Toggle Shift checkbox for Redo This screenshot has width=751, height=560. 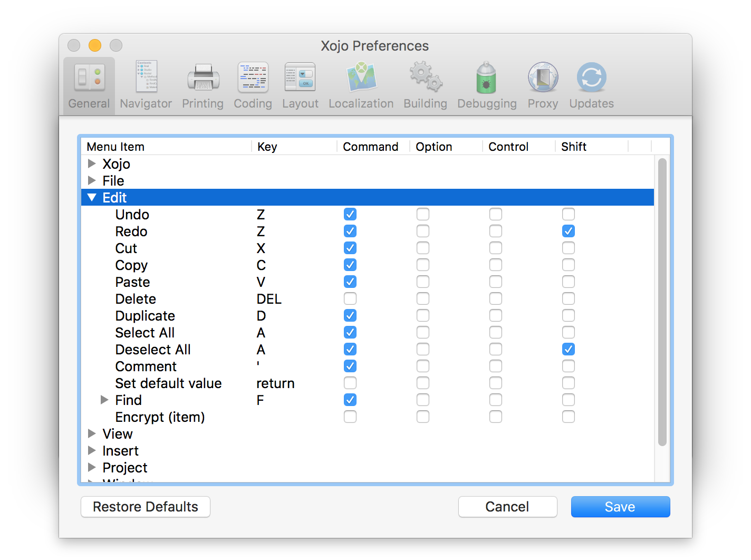click(569, 231)
